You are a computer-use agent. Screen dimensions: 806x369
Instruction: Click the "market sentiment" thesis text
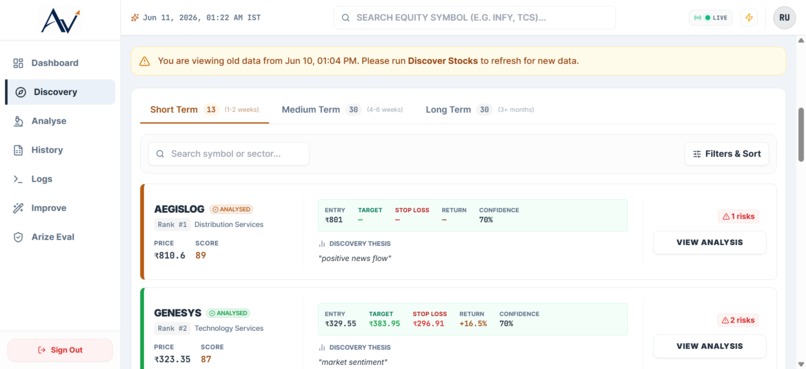(353, 362)
